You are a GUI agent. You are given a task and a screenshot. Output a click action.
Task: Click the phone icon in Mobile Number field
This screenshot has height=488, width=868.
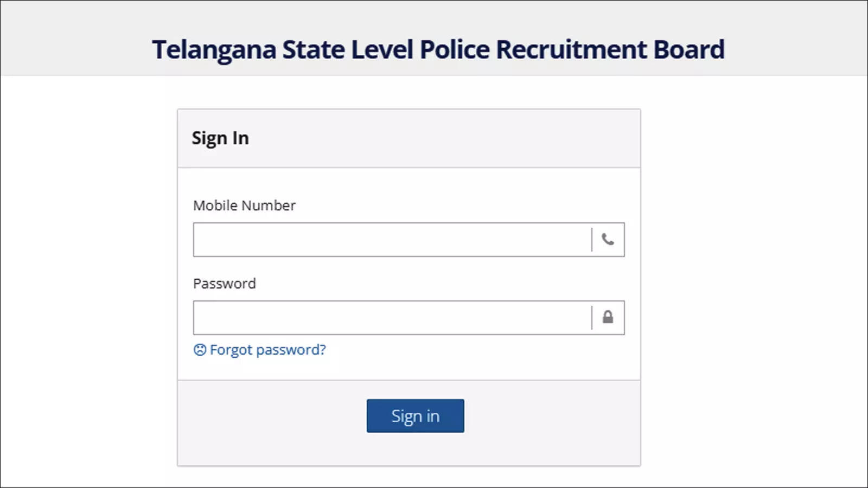pos(608,239)
